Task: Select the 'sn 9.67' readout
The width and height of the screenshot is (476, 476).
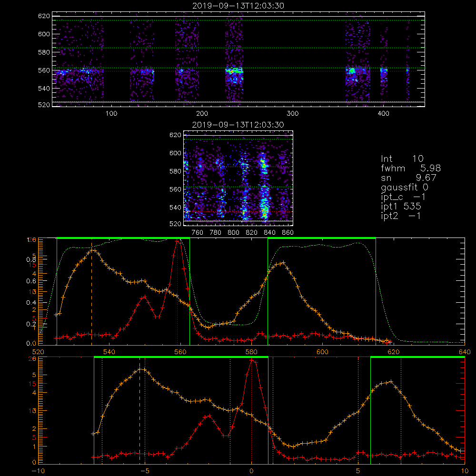Action: (408, 178)
